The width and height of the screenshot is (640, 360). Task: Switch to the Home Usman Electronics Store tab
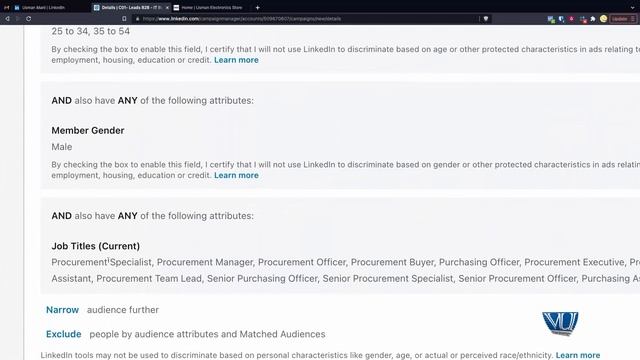pyautogui.click(x=208, y=7)
